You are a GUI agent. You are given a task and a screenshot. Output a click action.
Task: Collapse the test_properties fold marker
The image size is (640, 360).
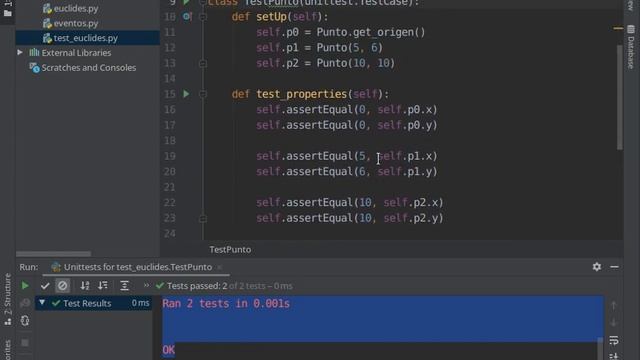pos(203,94)
